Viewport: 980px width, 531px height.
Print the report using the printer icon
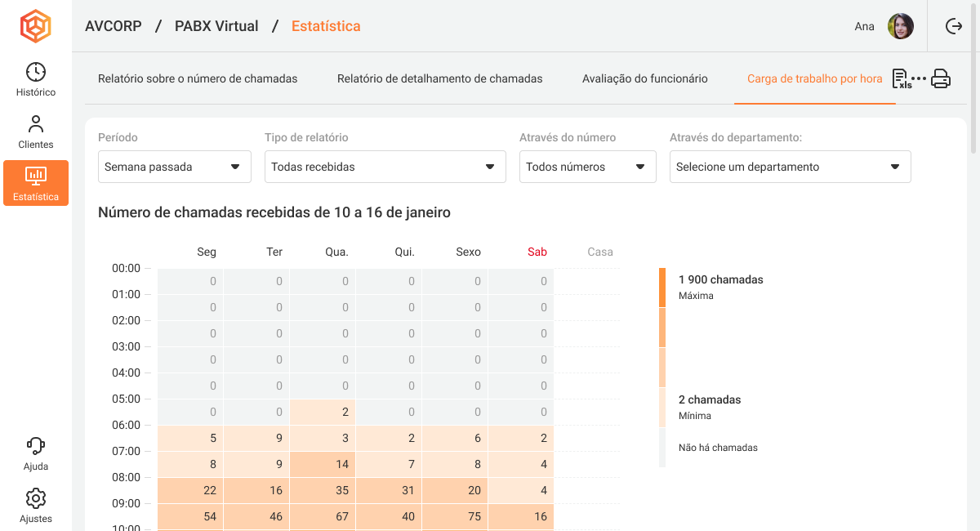click(941, 79)
